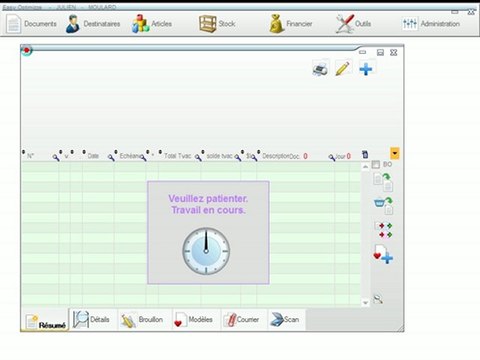Open the Financier menu
This screenshot has width=480, height=360.
pos(291,24)
